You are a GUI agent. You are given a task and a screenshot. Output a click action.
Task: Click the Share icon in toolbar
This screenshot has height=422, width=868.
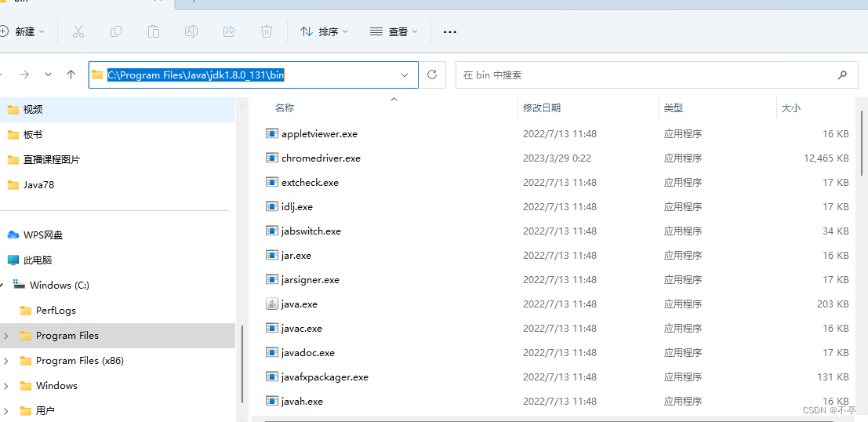pos(229,31)
